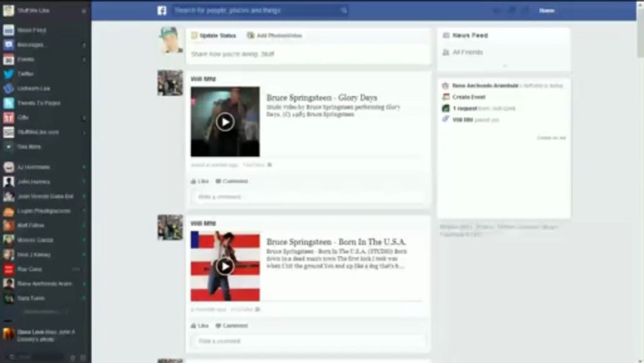The width and height of the screenshot is (644, 363).
Task: Play the Glory Days video thumbnail
Action: 225,122
